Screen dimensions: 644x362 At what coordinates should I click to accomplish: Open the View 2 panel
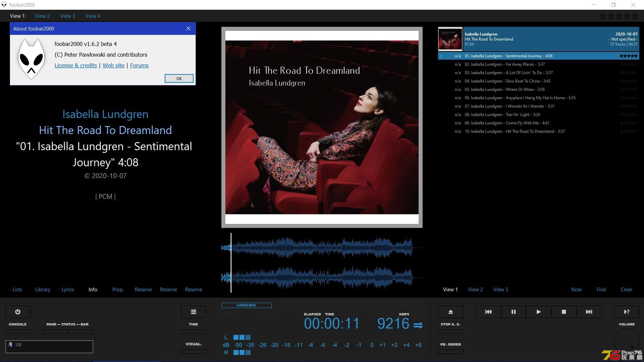(x=43, y=16)
